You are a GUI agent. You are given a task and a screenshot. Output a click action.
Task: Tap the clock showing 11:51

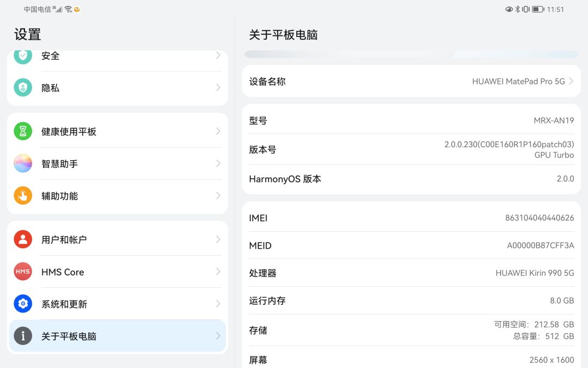pos(555,9)
